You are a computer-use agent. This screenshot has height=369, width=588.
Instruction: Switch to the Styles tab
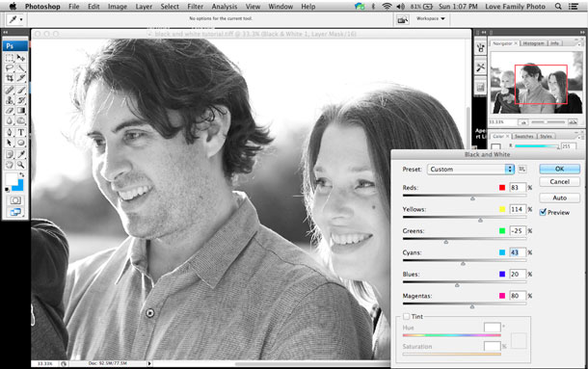click(x=546, y=136)
